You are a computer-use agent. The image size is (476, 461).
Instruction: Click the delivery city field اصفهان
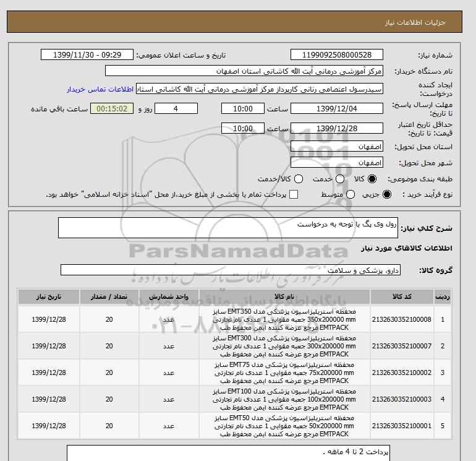337,163
